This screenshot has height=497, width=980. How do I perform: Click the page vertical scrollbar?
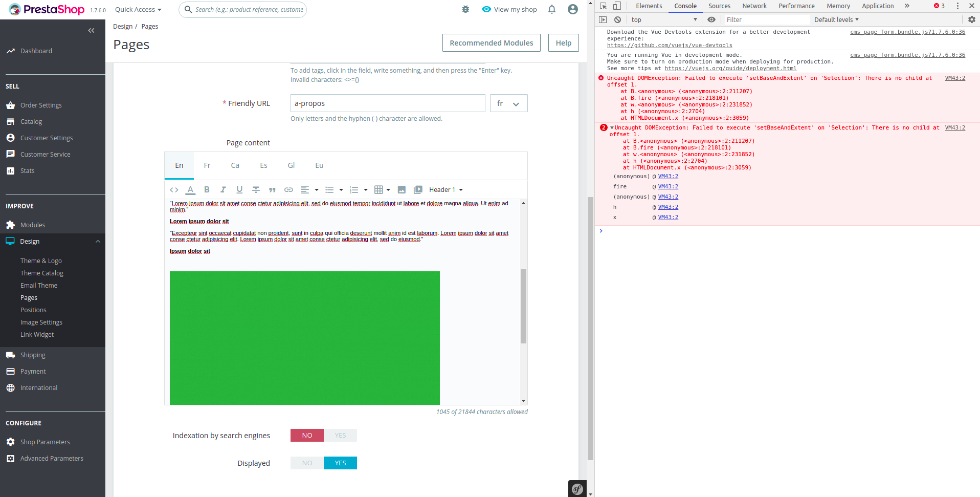click(590, 328)
